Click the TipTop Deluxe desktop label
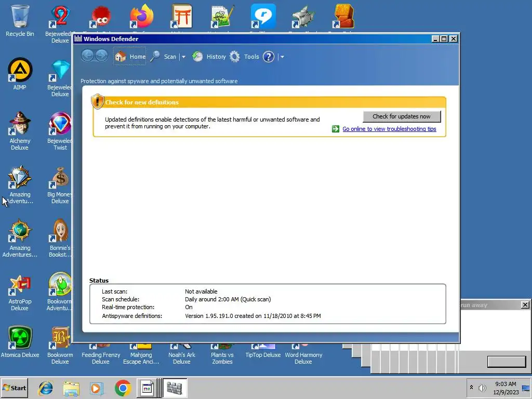Image resolution: width=532 pixels, height=399 pixels. coord(263,355)
